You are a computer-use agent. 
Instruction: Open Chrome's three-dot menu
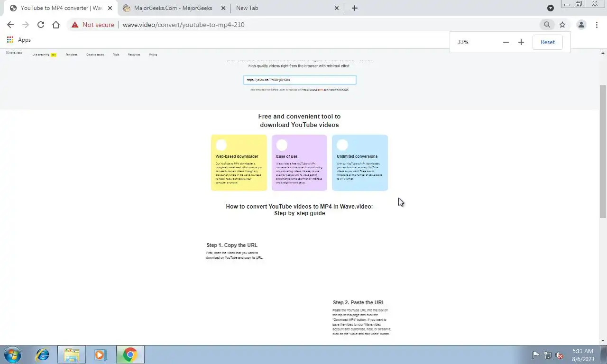click(597, 25)
